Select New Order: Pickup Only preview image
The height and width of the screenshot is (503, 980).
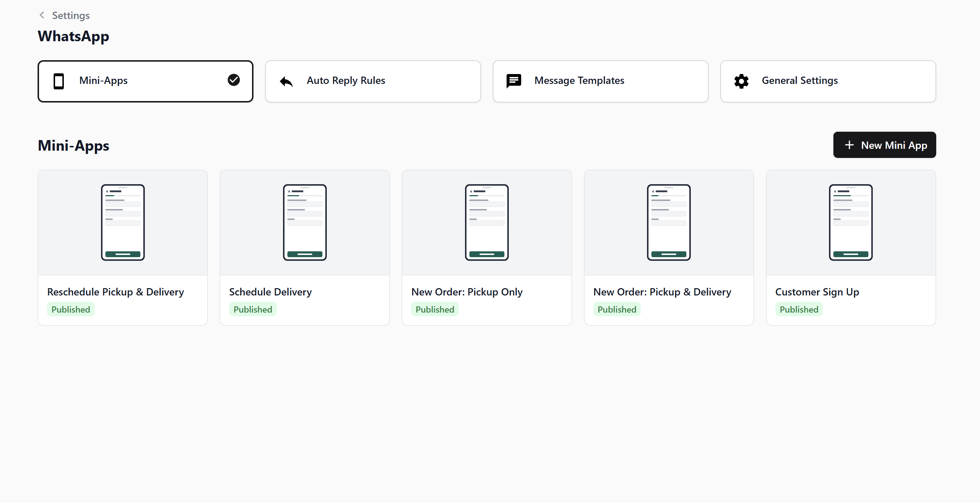pyautogui.click(x=487, y=223)
